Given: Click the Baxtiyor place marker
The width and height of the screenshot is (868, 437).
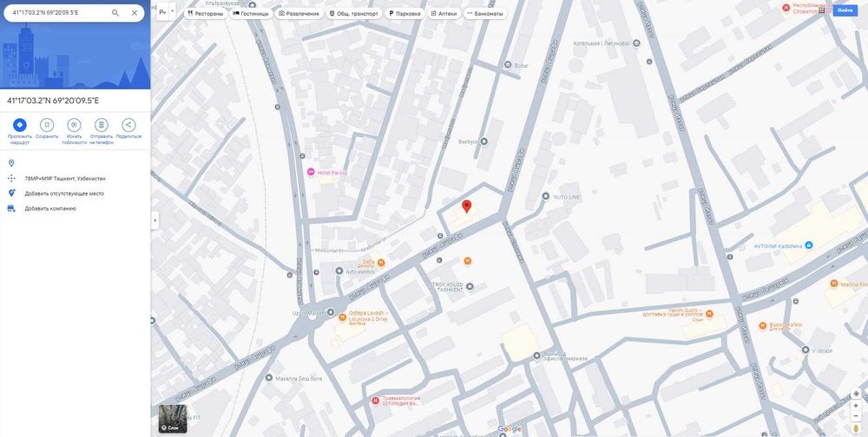Looking at the screenshot, I should coord(483,141).
